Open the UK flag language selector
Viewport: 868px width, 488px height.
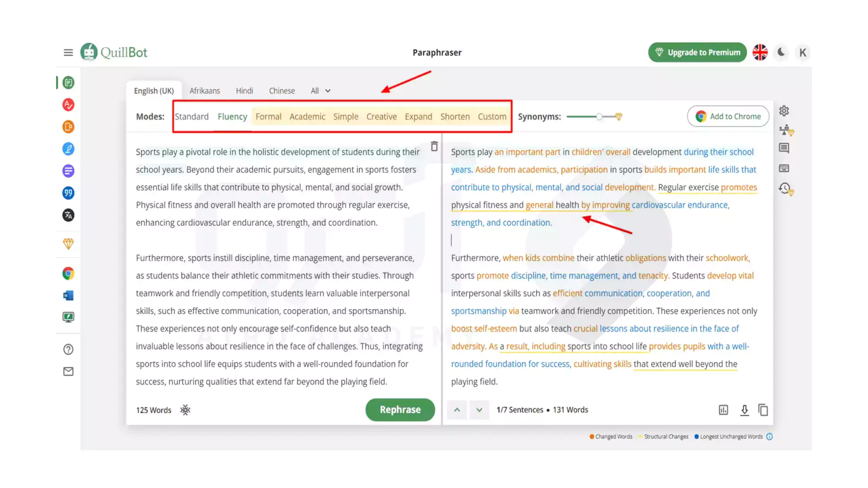(x=760, y=52)
